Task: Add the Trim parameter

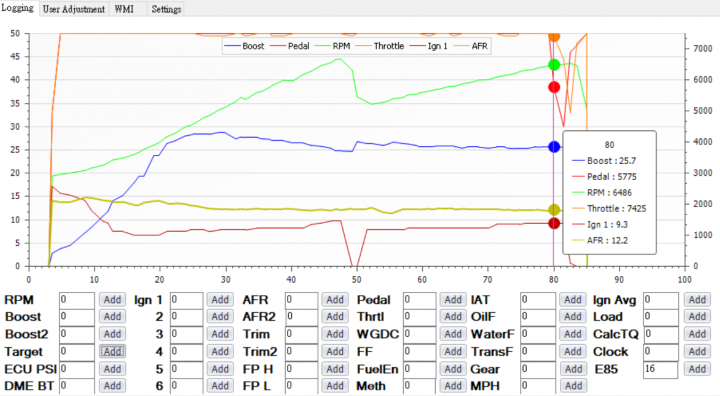Action: [x=335, y=334]
